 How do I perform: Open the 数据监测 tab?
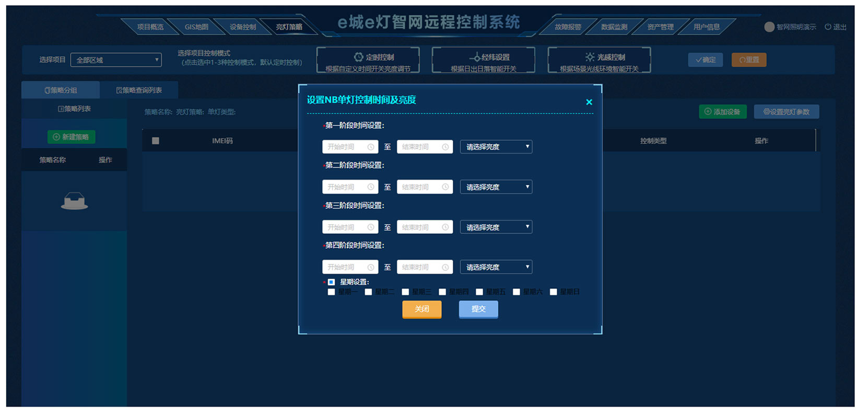[x=614, y=27]
